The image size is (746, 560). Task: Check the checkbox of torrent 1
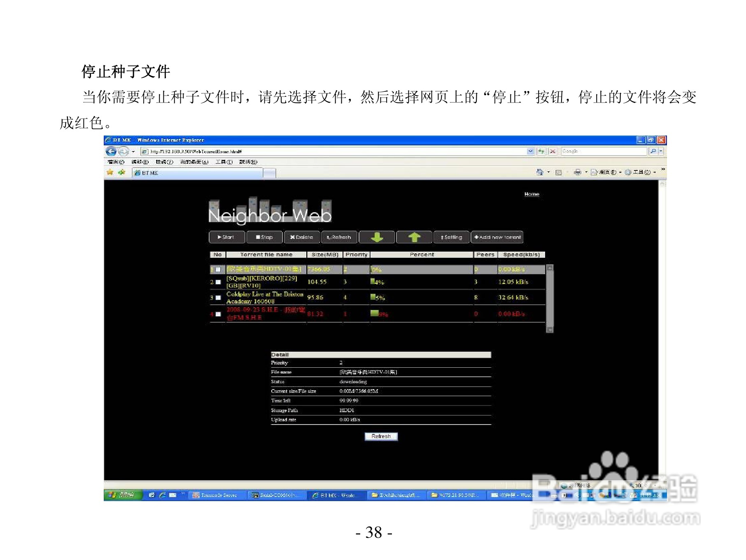218,268
